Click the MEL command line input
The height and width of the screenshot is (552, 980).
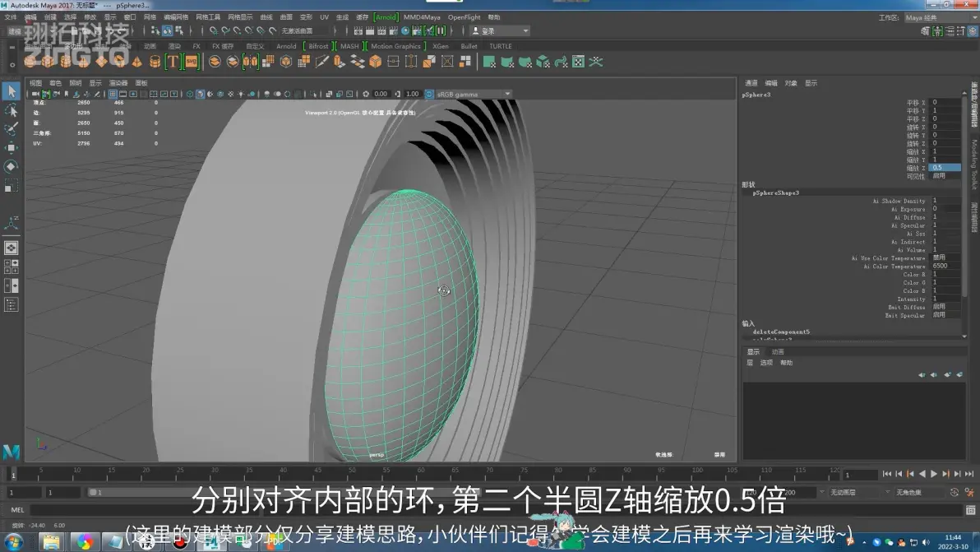[x=497, y=510]
